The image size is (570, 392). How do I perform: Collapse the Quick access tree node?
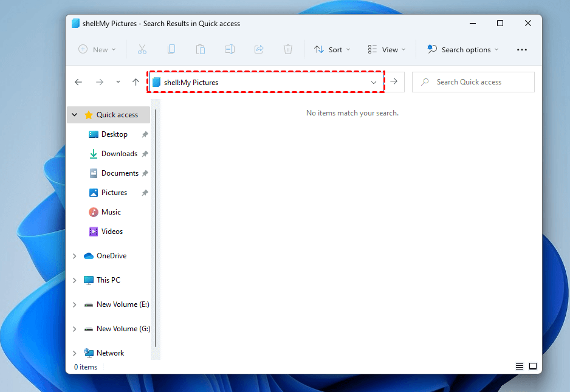tap(75, 115)
